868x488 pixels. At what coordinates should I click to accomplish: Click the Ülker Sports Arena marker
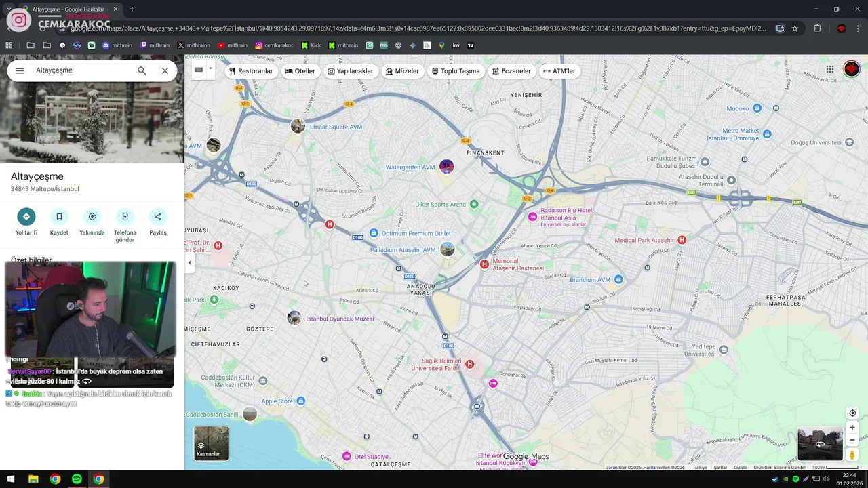click(474, 204)
